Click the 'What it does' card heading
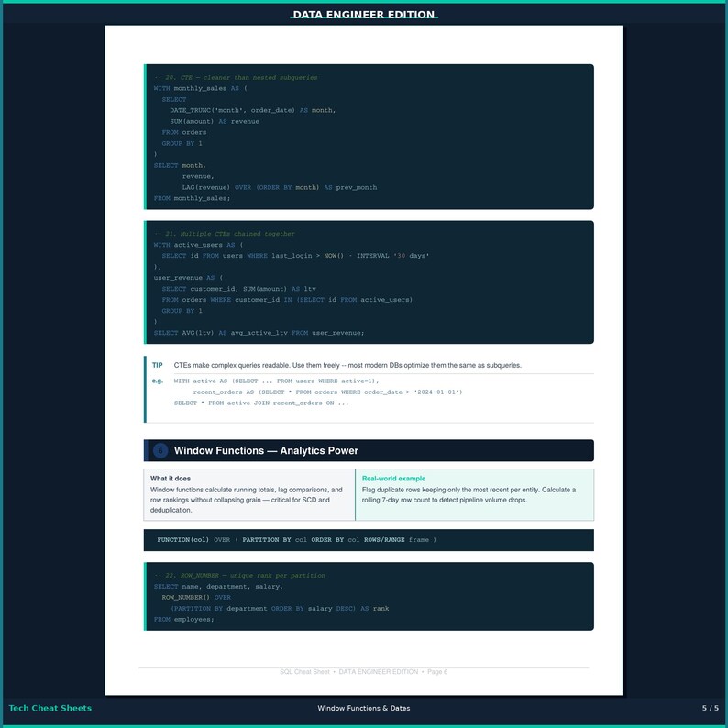728x728 pixels. click(x=171, y=479)
